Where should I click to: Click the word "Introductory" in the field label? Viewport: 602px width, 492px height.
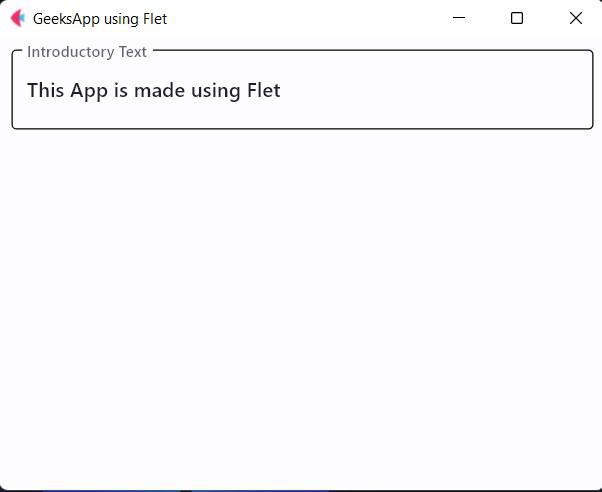(x=71, y=52)
